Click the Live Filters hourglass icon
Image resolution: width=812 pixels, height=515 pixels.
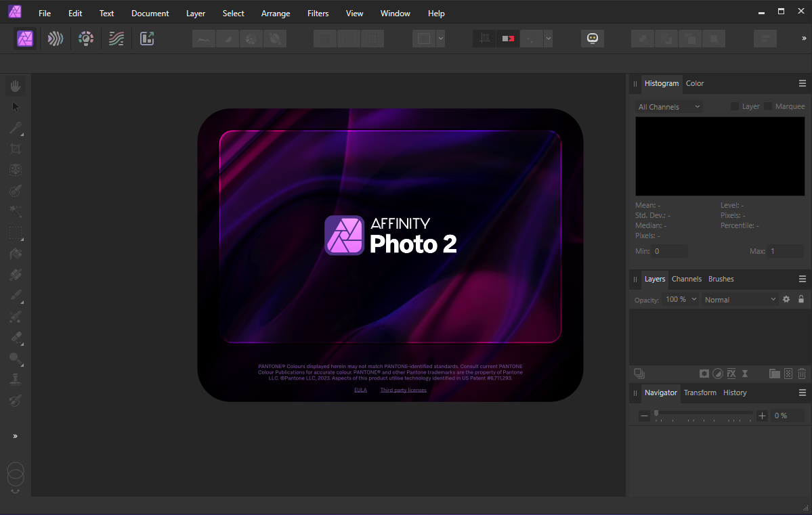coord(745,374)
